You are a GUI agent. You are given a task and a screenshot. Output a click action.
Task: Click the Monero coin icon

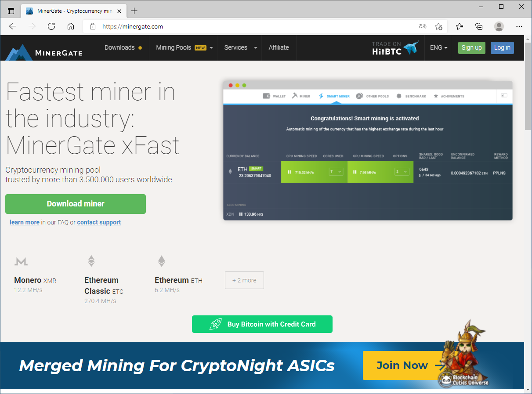point(21,262)
